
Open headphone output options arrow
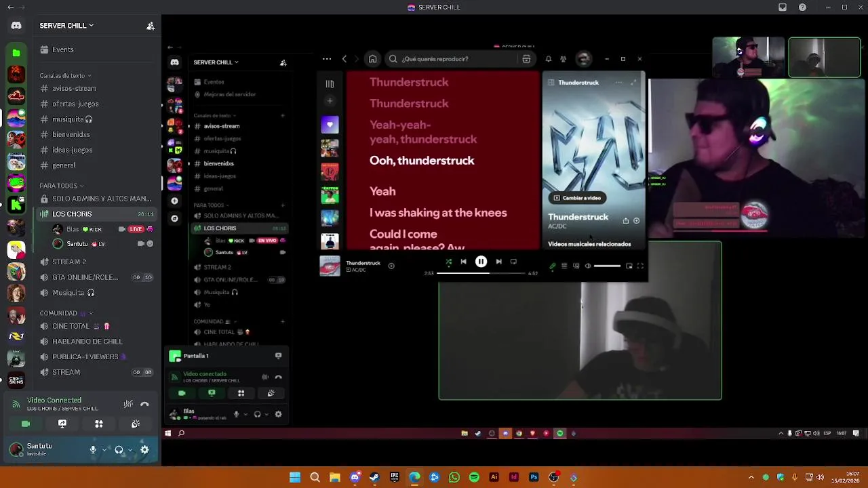(130, 449)
